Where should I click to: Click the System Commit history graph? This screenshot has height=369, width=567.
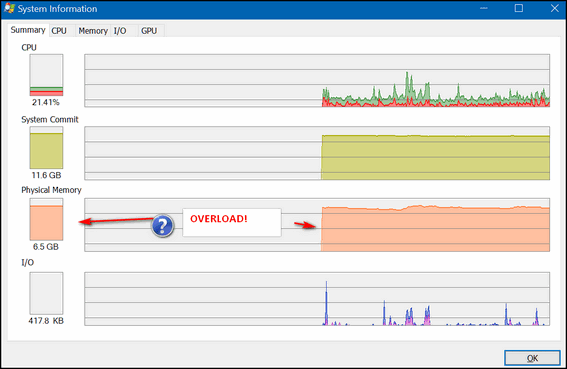coord(317,153)
